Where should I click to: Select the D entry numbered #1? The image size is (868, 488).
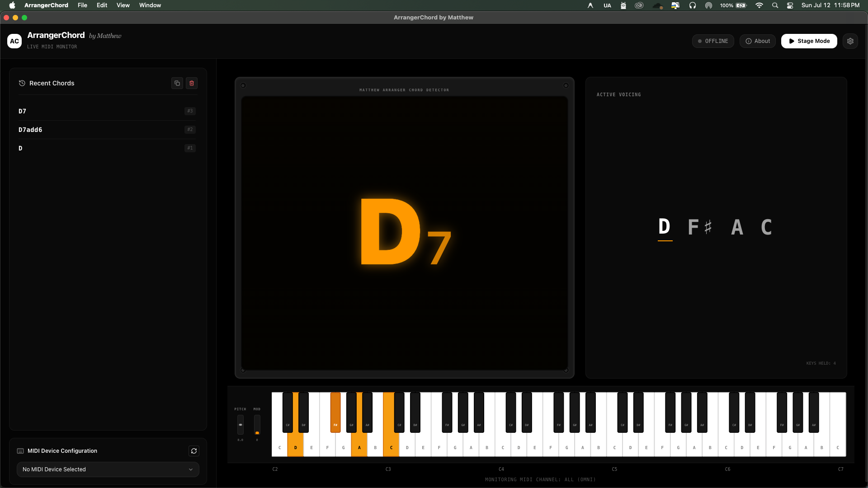(x=107, y=148)
